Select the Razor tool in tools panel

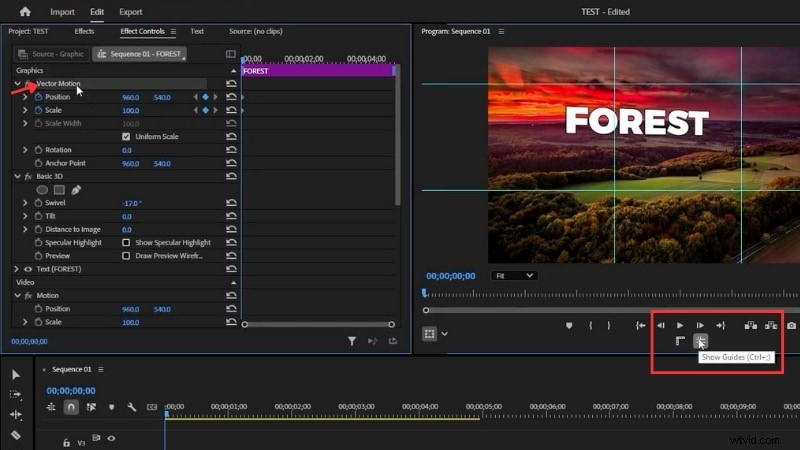coord(15,435)
